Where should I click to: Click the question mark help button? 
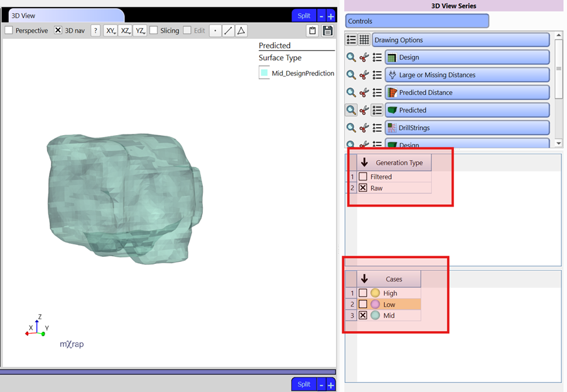pos(95,30)
